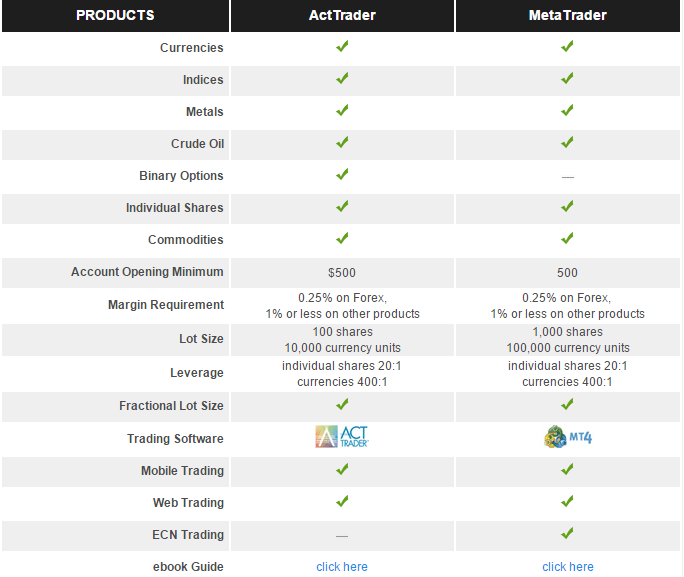Viewport: 684px width, 577px height.
Task: Click the 100 shares lot size text
Action: click(342, 332)
